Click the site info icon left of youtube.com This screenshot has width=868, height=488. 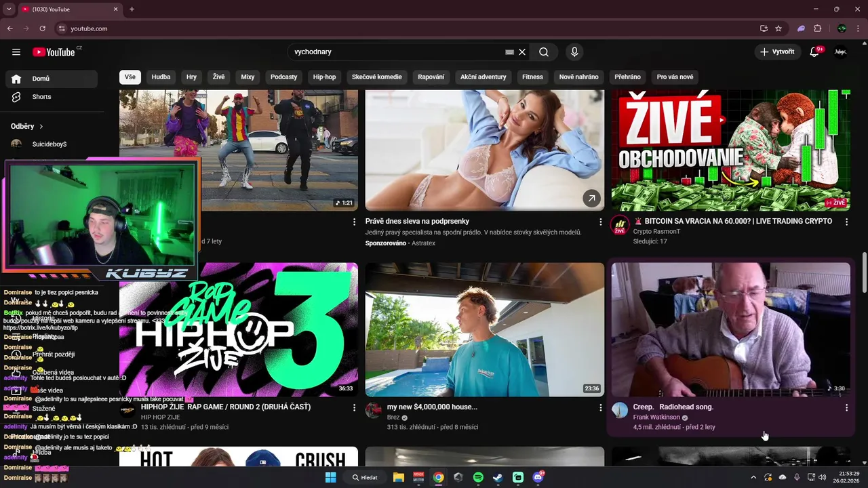pyautogui.click(x=62, y=28)
